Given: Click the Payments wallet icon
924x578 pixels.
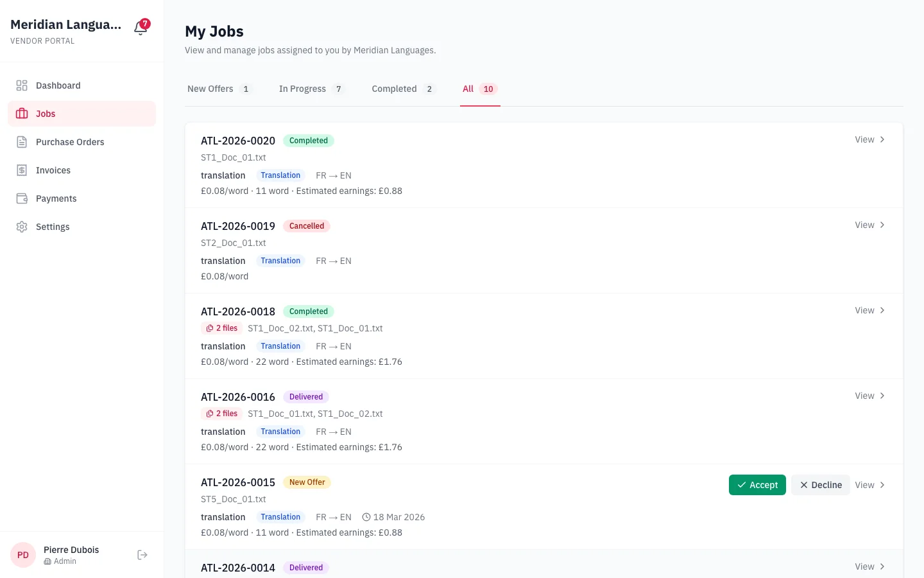Looking at the screenshot, I should (x=22, y=198).
